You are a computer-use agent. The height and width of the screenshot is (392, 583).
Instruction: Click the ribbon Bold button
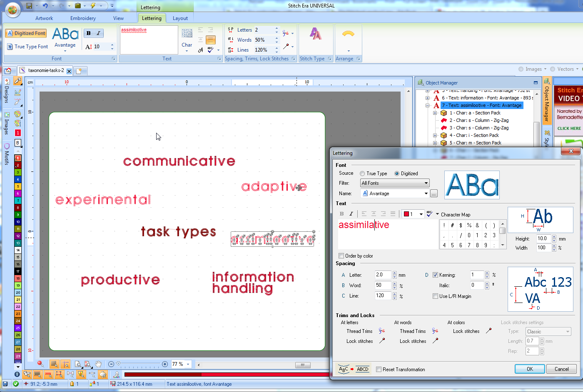tap(89, 33)
